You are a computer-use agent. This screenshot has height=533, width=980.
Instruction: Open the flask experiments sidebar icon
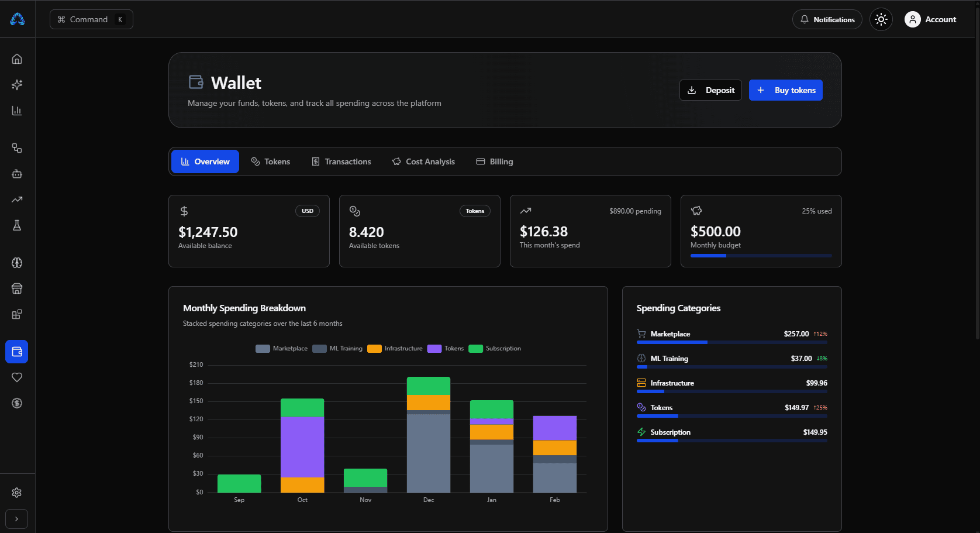17,225
